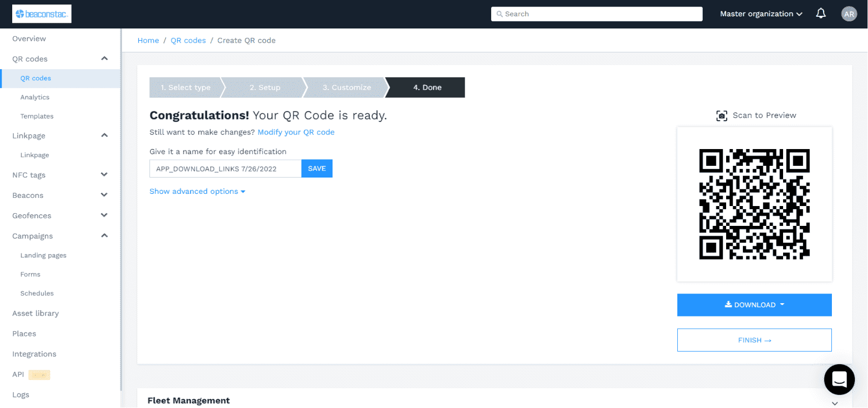Image resolution: width=868 pixels, height=408 pixels.
Task: Click the sidebar scrollbar
Action: pos(121,209)
